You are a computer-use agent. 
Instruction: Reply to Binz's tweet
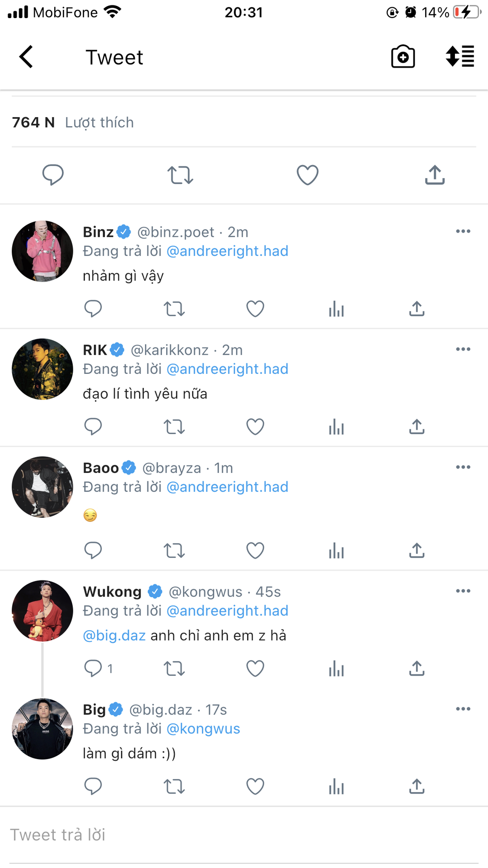[x=93, y=309]
